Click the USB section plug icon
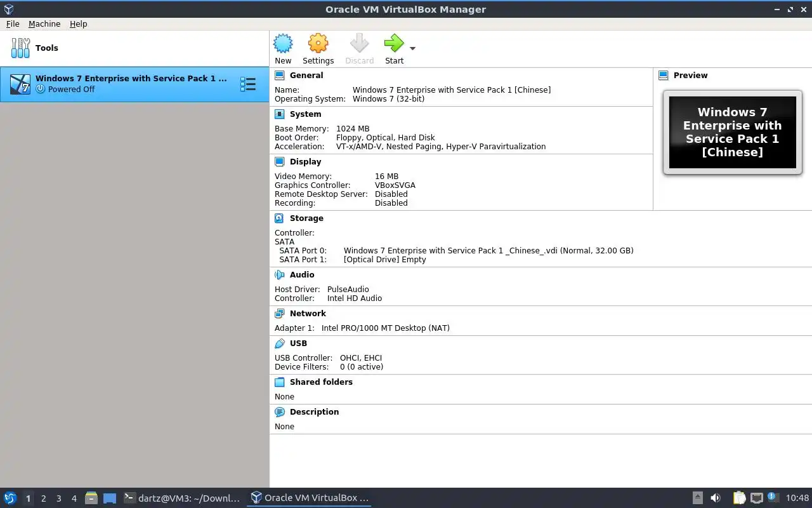The image size is (812, 508). pos(280,344)
